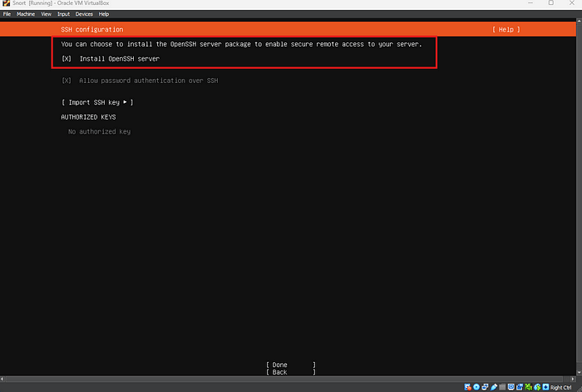Select the Done button
The image size is (582, 392).
[291, 365]
